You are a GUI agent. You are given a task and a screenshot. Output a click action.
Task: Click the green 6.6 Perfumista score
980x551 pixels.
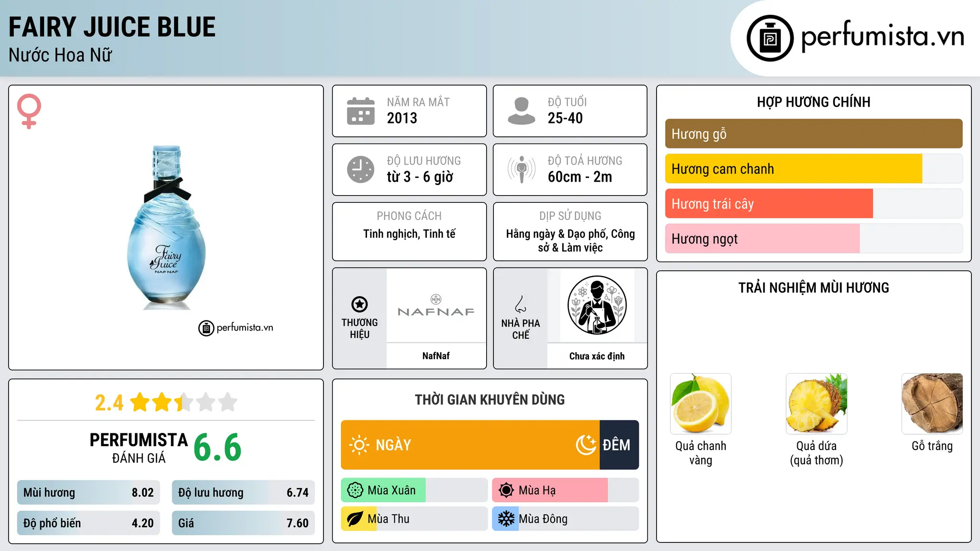point(218,447)
